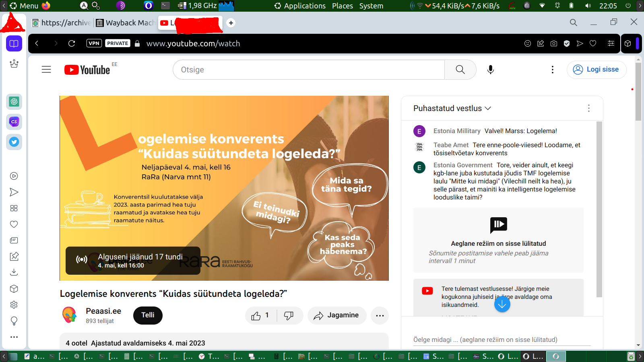This screenshot has width=644, height=362.
Task: Open the ChatSonic sidebar icon
Action: click(x=14, y=121)
